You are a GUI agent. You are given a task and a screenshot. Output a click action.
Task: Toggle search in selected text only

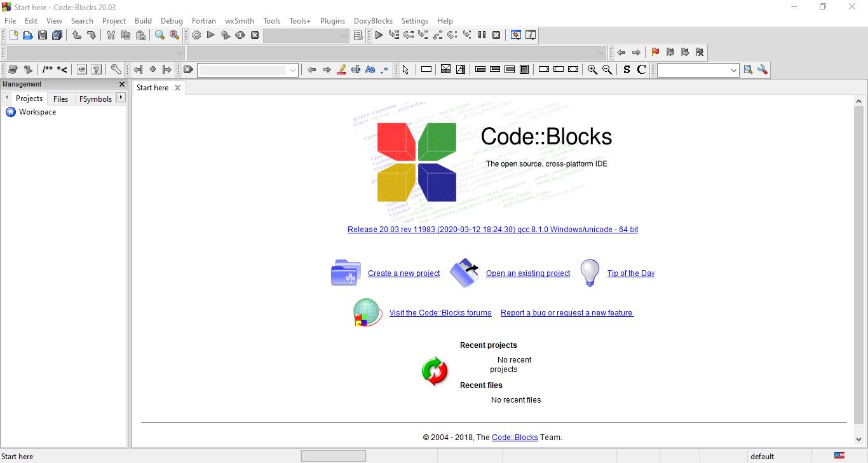[x=356, y=70]
